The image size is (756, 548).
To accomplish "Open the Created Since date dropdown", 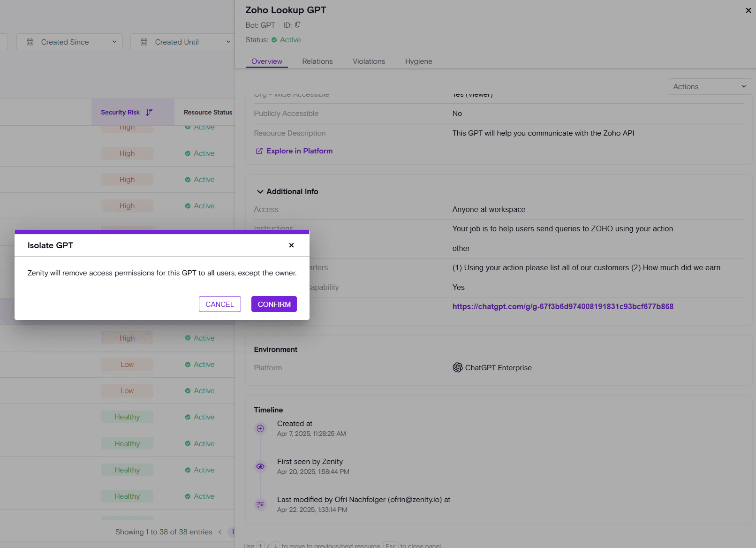I will (x=69, y=42).
